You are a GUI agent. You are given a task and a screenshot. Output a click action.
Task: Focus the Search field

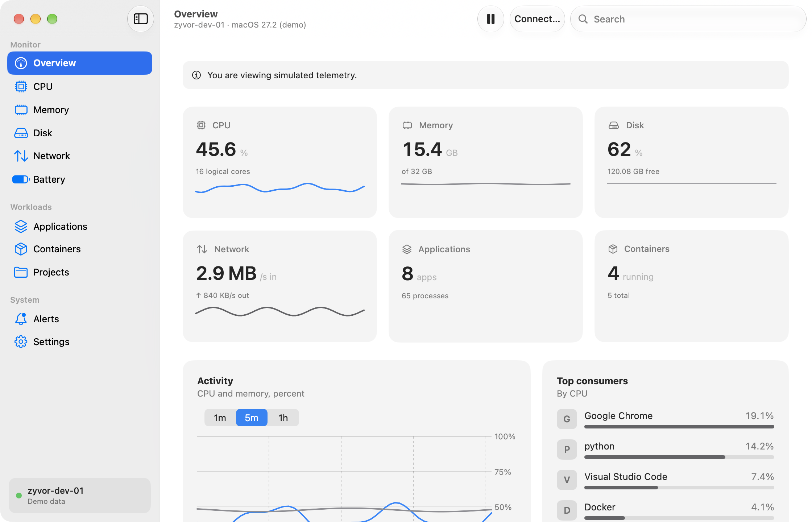[688, 19]
